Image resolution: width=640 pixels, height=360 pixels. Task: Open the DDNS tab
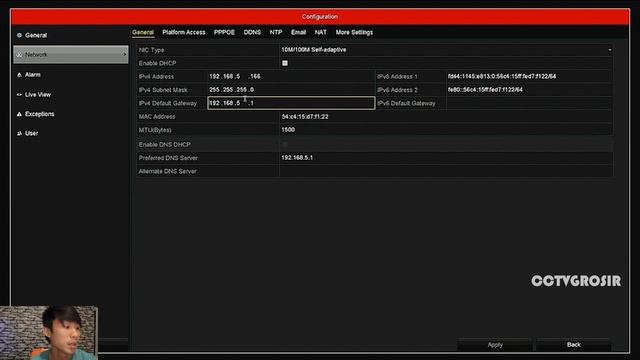coord(252,32)
